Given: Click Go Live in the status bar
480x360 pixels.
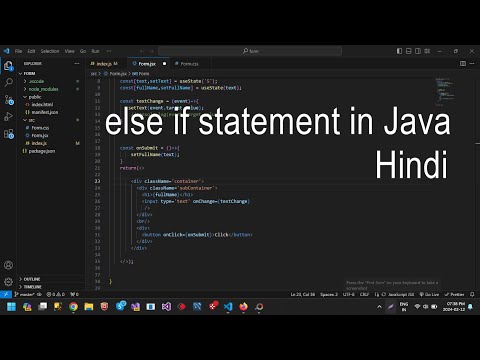Looking at the screenshot, I should 429,294.
